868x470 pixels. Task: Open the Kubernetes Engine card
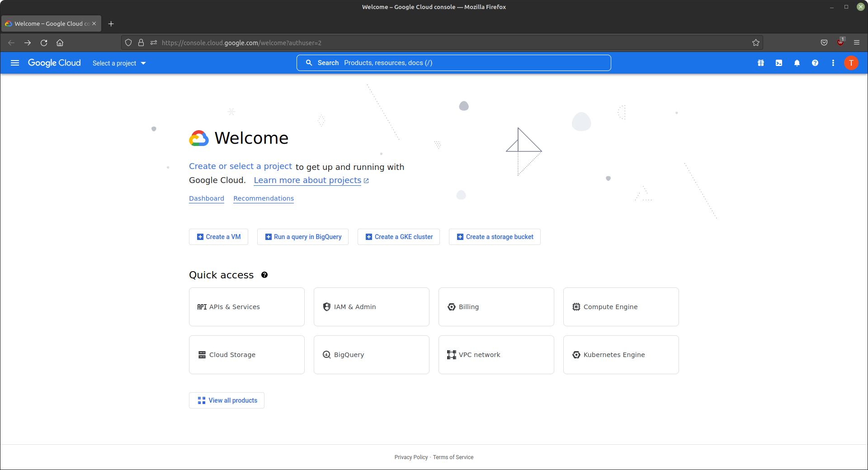(621, 355)
